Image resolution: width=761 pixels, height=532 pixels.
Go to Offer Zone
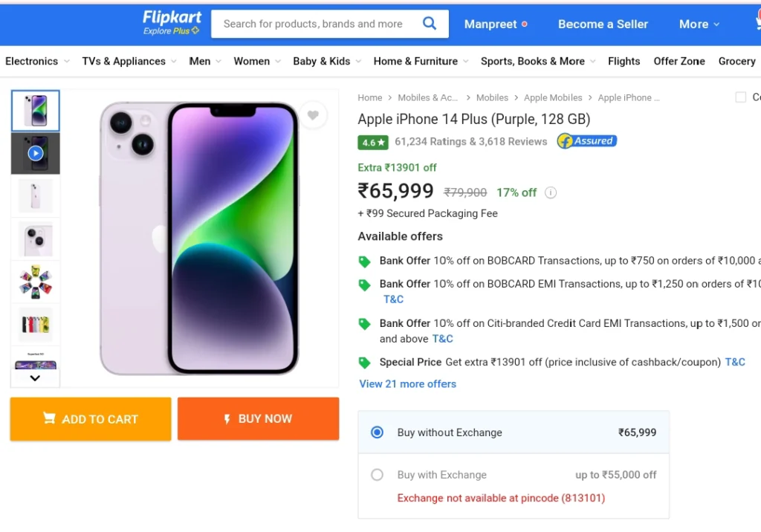(679, 61)
